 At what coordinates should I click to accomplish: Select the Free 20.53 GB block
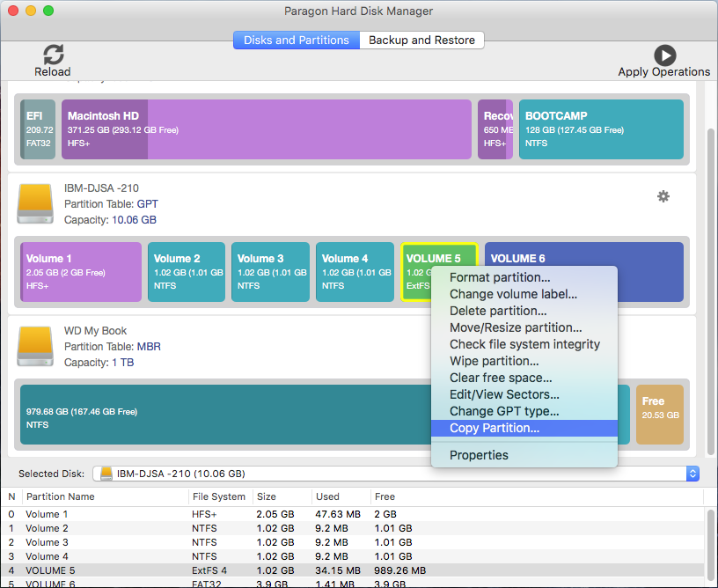pyautogui.click(x=660, y=415)
